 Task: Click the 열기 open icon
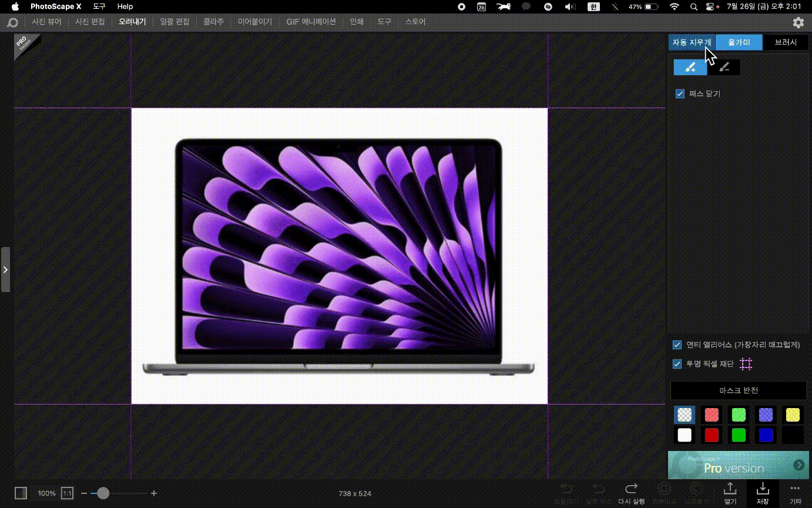(730, 489)
